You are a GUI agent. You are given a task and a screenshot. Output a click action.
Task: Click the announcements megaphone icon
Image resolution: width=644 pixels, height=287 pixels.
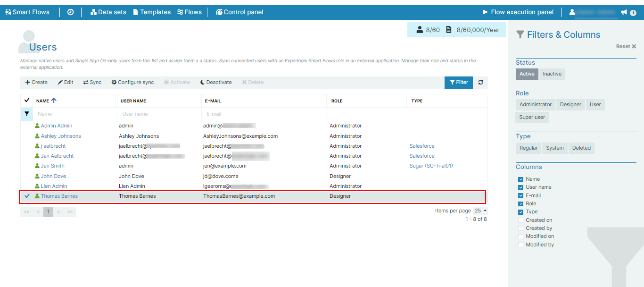coord(624,12)
